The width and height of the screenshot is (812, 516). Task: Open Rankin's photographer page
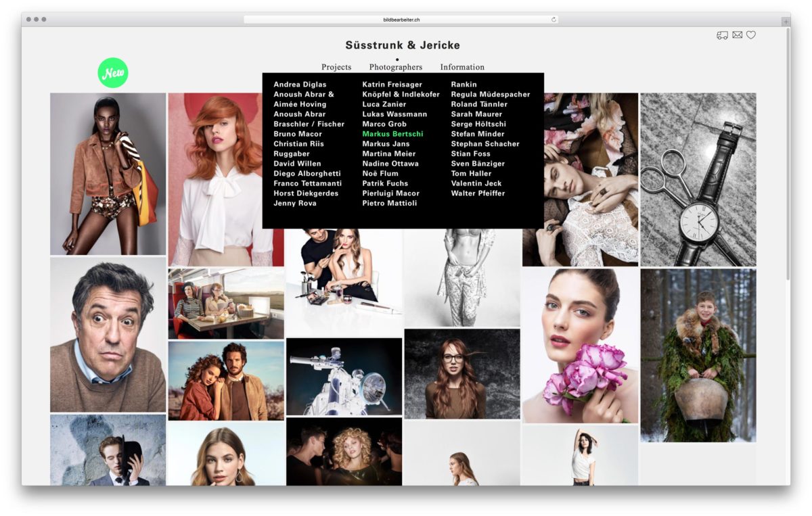464,85
